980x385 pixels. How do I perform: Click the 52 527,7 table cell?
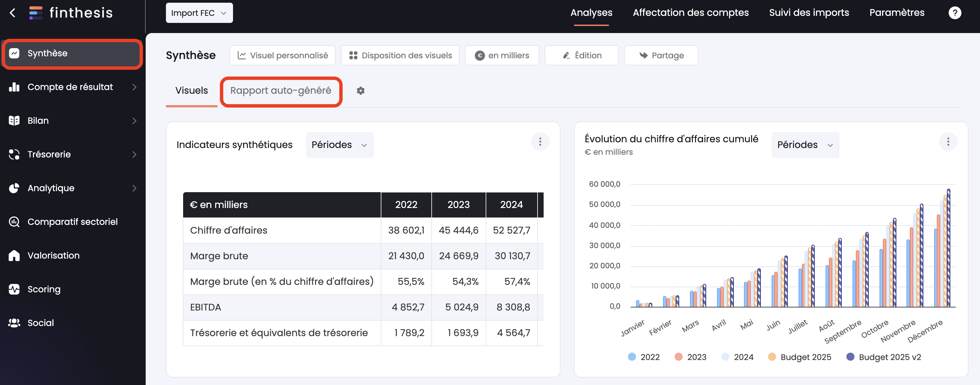coord(512,230)
